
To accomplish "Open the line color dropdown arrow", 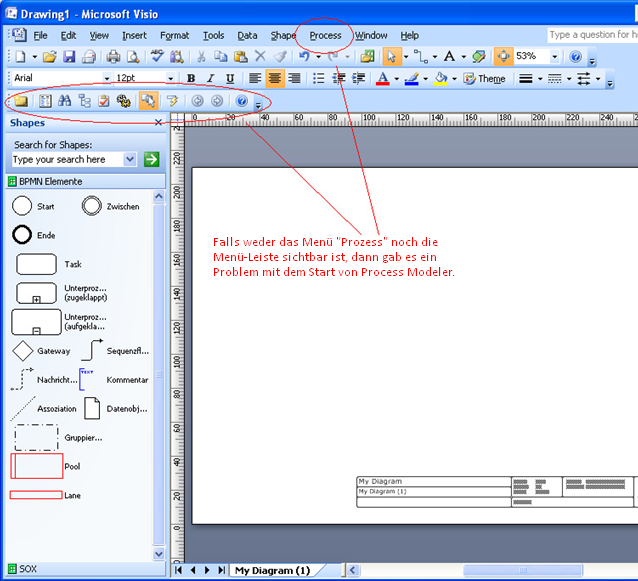I will pyautogui.click(x=425, y=79).
